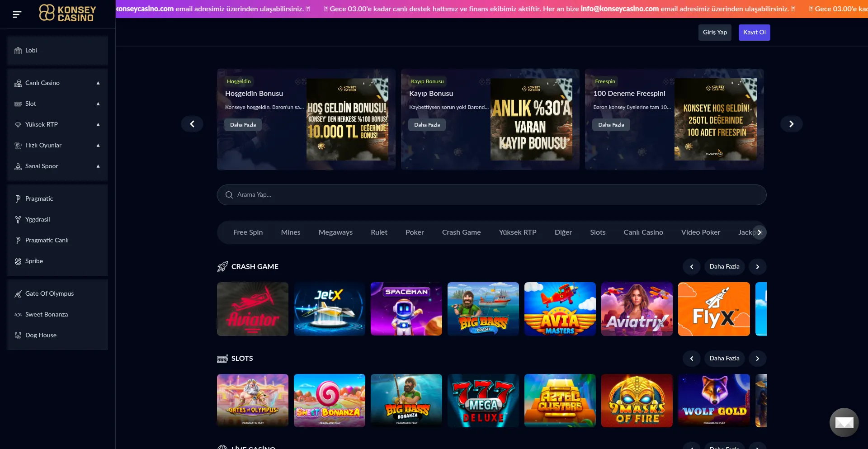The image size is (868, 449).
Task: Open the Aviator game thumbnail
Action: tap(253, 309)
